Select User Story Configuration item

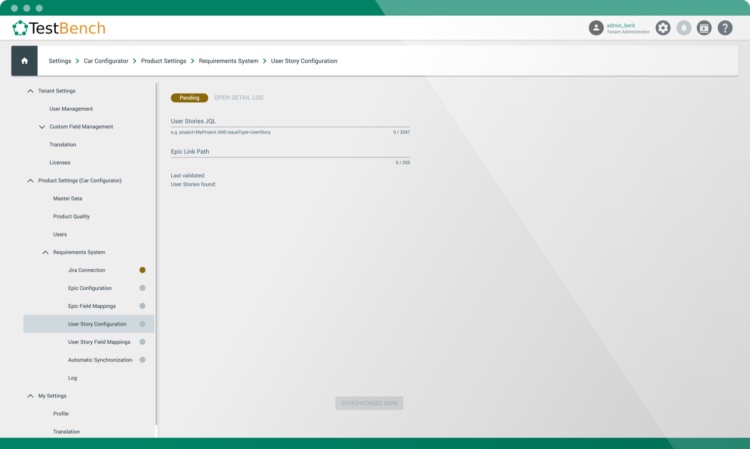pos(88,324)
